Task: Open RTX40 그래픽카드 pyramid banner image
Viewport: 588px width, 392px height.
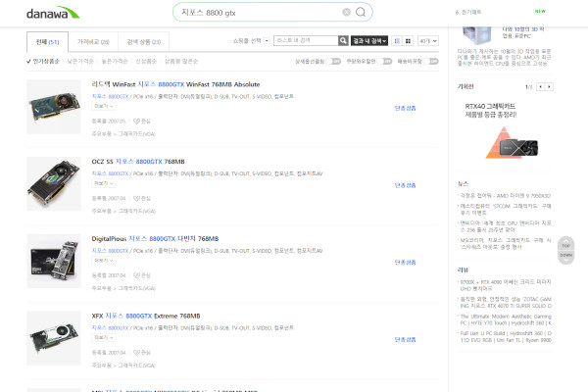Action: coord(512,143)
